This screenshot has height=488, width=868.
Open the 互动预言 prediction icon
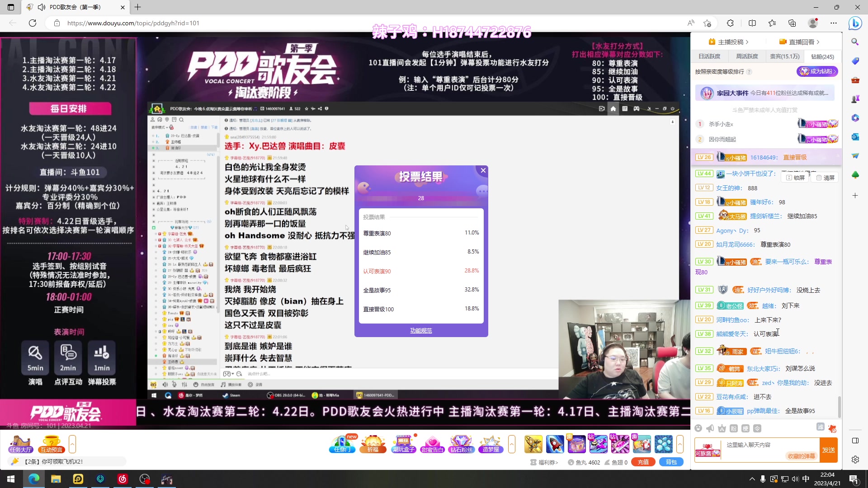[52, 444]
